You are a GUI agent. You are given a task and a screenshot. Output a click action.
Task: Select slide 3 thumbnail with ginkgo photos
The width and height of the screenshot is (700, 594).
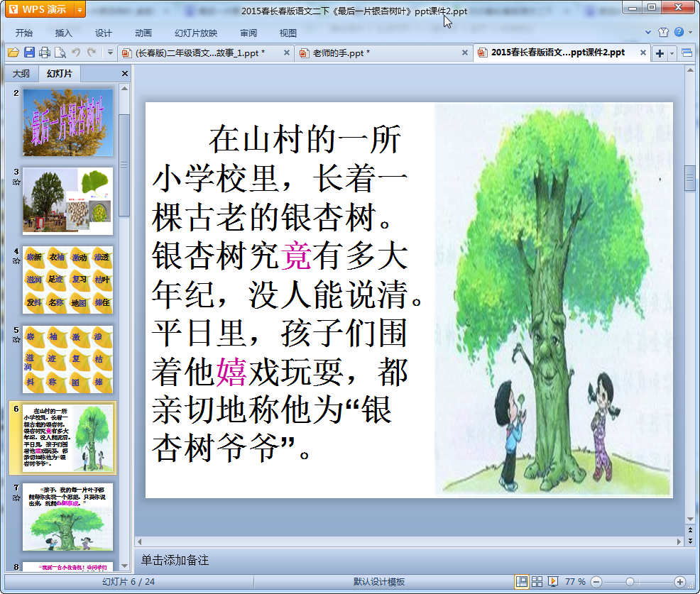click(68, 202)
